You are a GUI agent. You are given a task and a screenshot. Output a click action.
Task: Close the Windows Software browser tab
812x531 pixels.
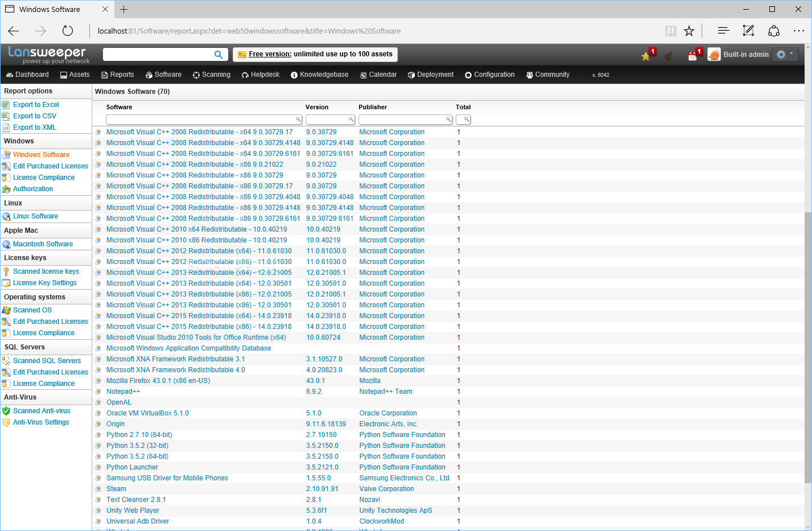tap(105, 9)
